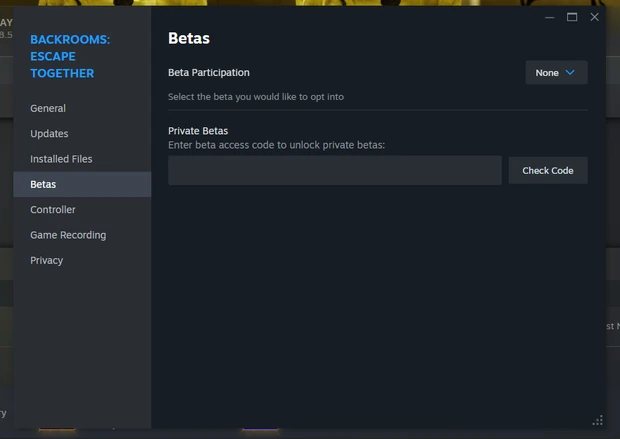Open the Privacy tab
The height and width of the screenshot is (439, 620).
(46, 260)
